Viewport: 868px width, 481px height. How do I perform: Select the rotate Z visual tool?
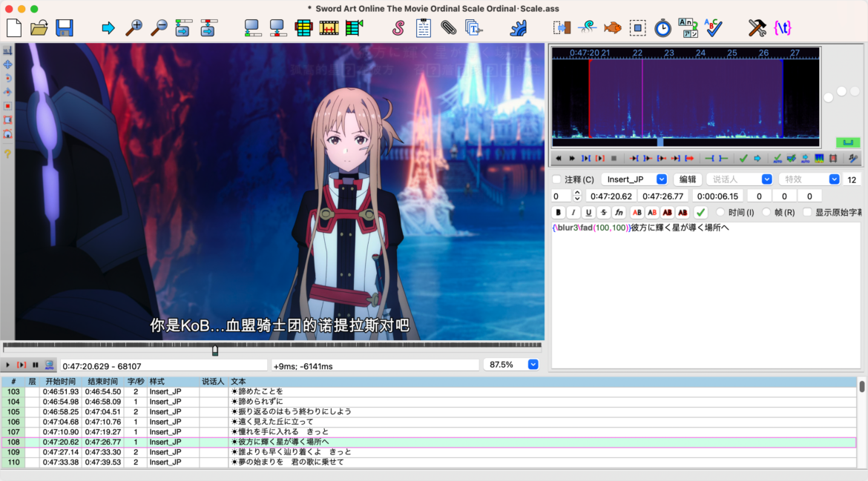click(x=7, y=78)
